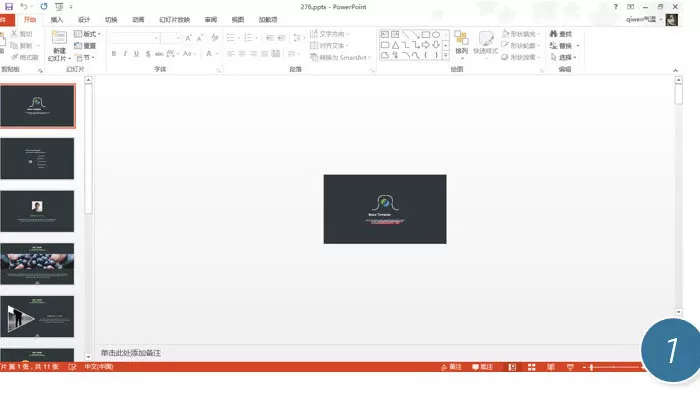Toggle notes pane (备注) in status bar
This screenshot has height=397, width=700.
point(451,367)
